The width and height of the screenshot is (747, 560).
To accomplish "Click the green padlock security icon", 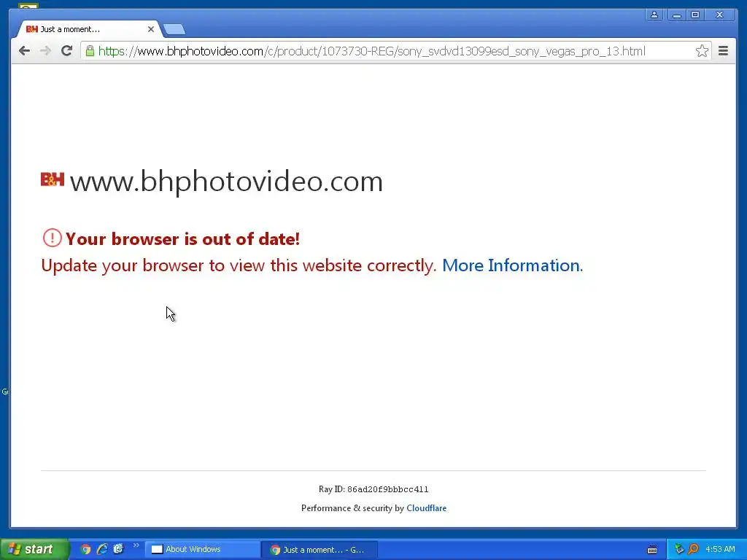I will pos(90,51).
